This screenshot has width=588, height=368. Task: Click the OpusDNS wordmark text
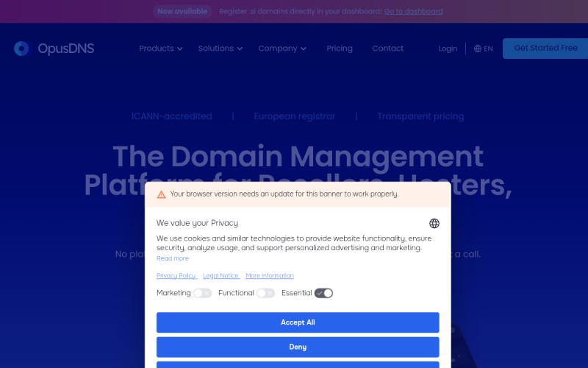66,49
